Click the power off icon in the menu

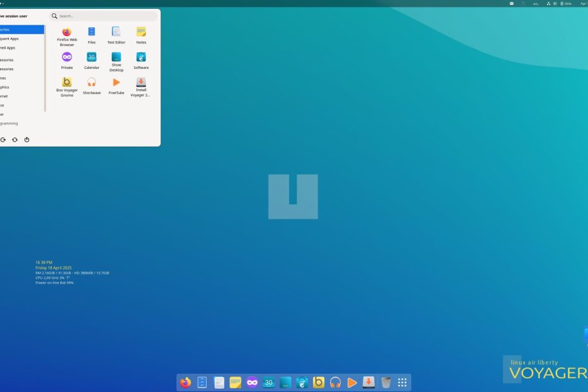pos(27,140)
